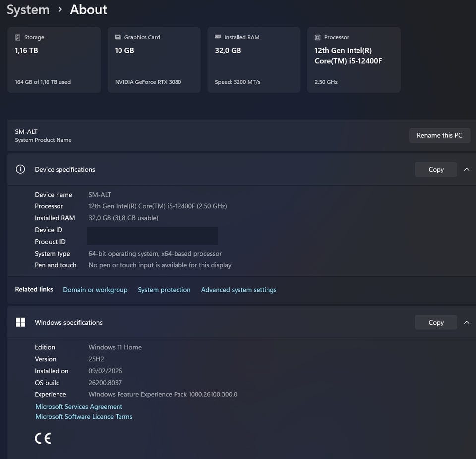
Task: Select the 25H2 version value
Action: pos(96,359)
